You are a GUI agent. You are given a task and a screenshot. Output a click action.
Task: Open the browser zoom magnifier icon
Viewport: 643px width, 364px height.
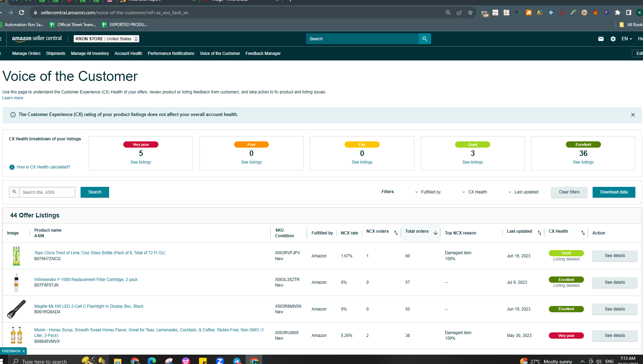[x=448, y=13]
